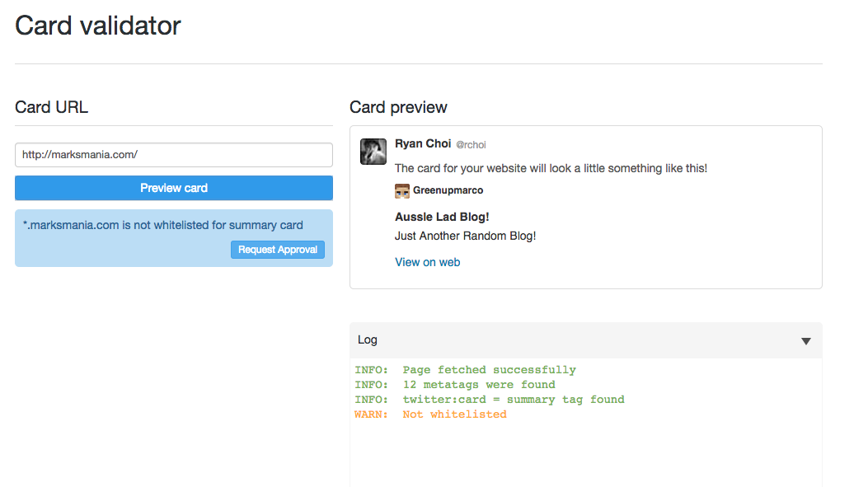Click the Aussie Lad Blog! card title

442,217
